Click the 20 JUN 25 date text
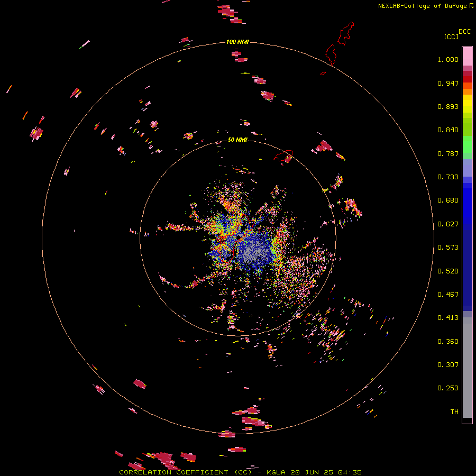This screenshot has height=476, width=476. 312,472
